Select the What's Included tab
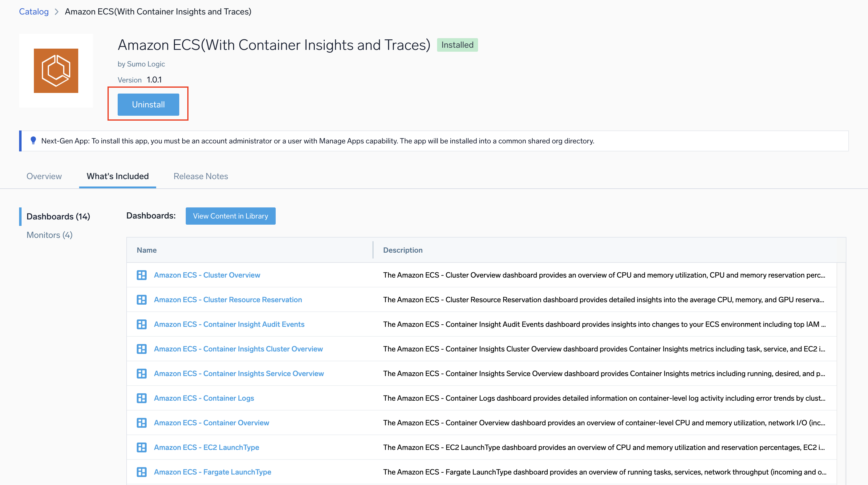The image size is (868, 485). [118, 176]
